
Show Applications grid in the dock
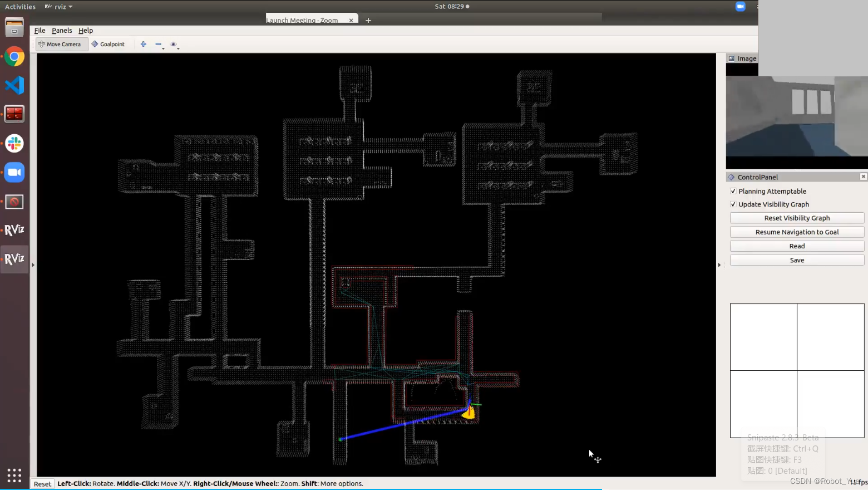pos(14,475)
